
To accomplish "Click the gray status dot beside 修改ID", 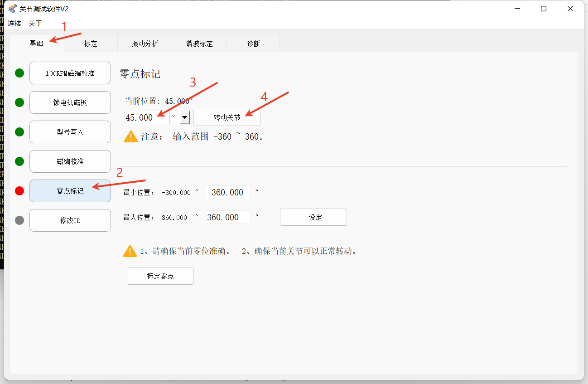I will [x=19, y=220].
